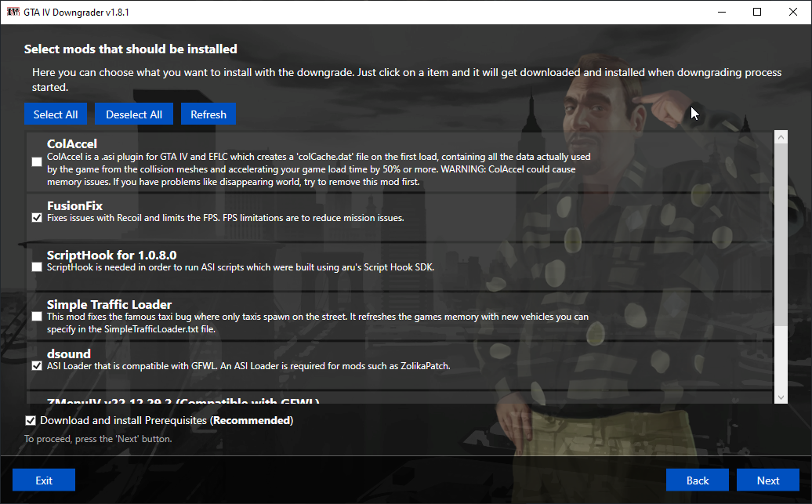
Task: Go Back to previous step
Action: click(697, 480)
